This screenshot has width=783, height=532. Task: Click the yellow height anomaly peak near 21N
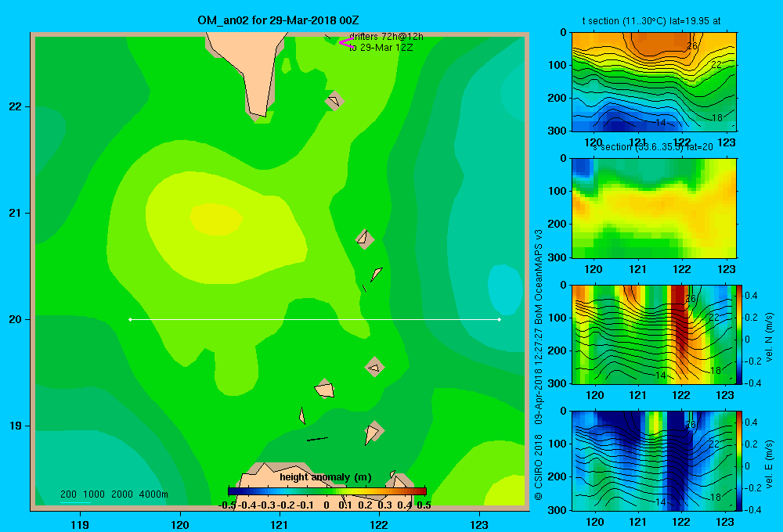coord(216,220)
